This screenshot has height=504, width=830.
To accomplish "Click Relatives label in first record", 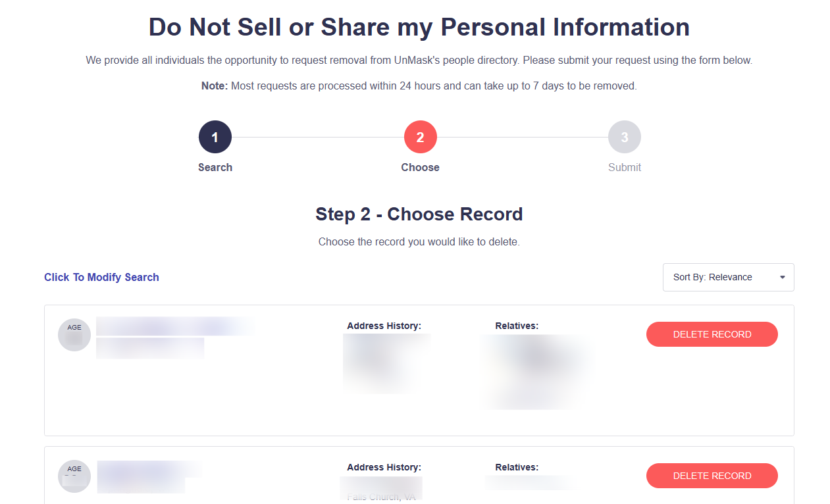I will coord(517,326).
